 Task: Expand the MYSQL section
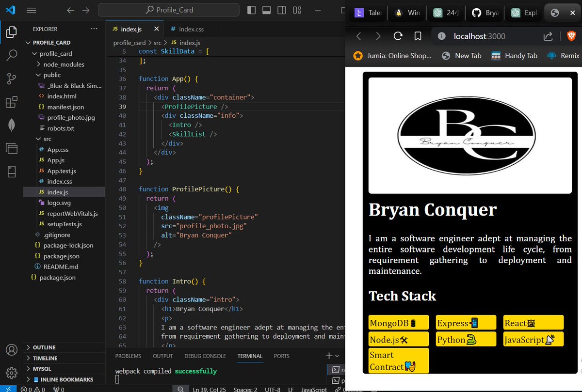pos(41,369)
